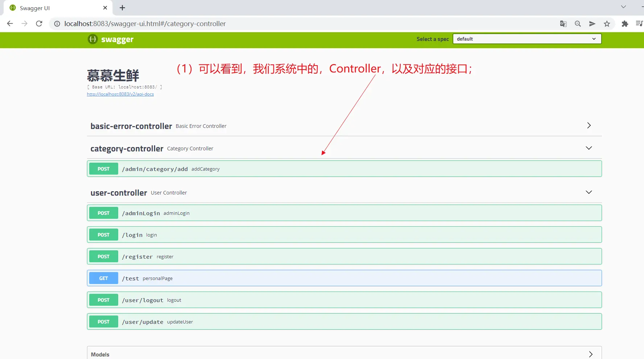Image resolution: width=644 pixels, height=359 pixels.
Task: Click the category-controller heading
Action: click(x=127, y=149)
